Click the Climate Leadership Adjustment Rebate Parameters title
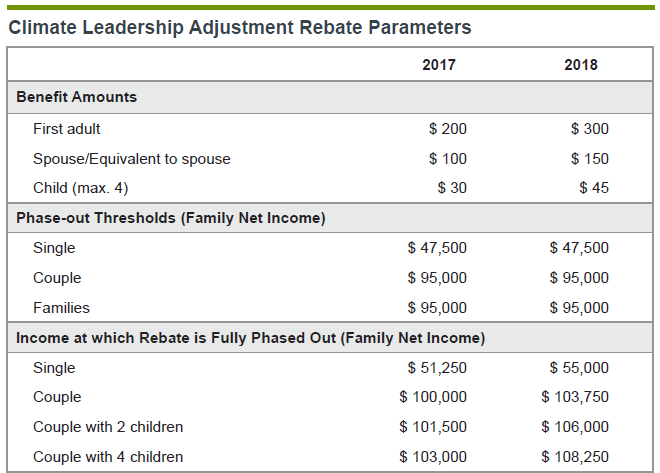Image resolution: width=660 pixels, height=473 pixels. tap(240, 27)
